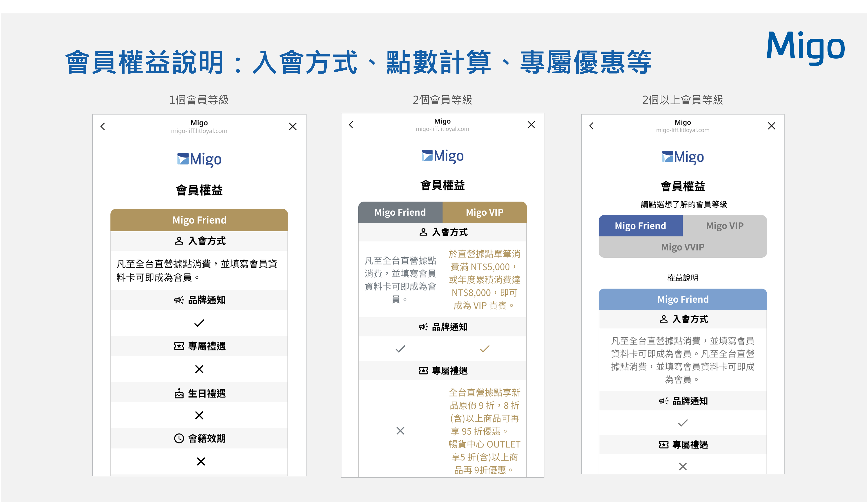Click person icon beside 入會方式 in first phone

pos(179,241)
